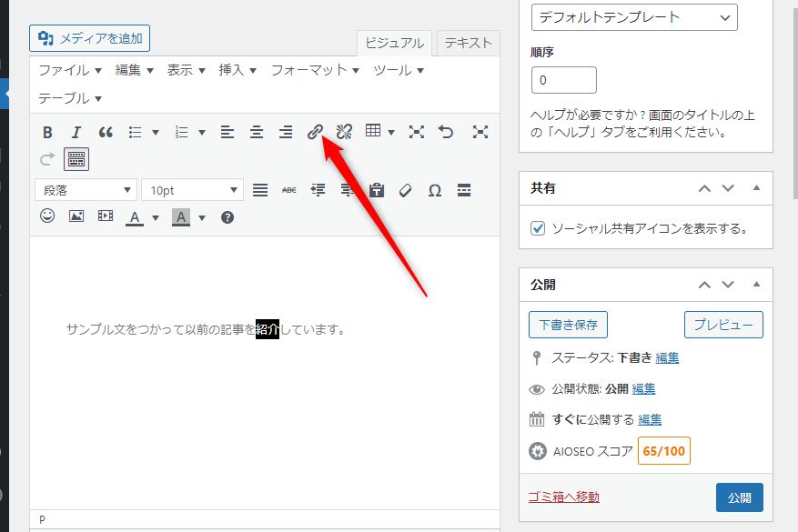Image resolution: width=798 pixels, height=532 pixels.
Task: Insert a special character
Action: click(x=434, y=190)
